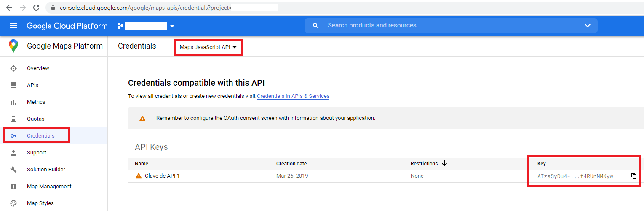Click the Key column header
The image size is (644, 211).
point(542,164)
